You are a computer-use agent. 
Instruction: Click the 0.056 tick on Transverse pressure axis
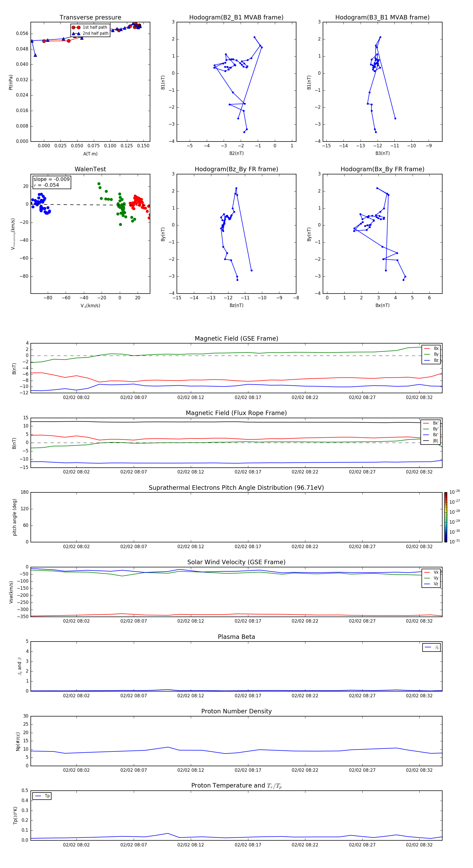22,33
